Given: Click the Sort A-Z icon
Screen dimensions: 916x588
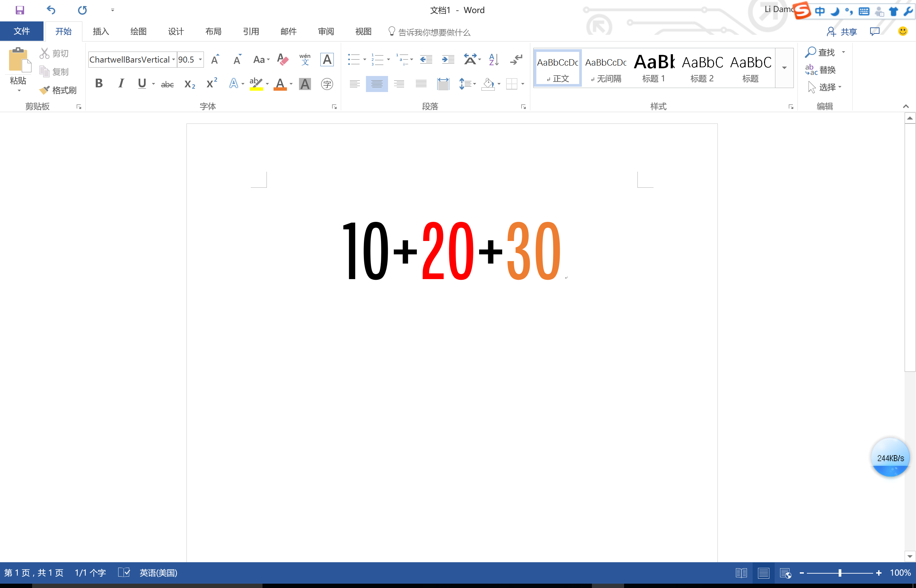Looking at the screenshot, I should coord(493,60).
